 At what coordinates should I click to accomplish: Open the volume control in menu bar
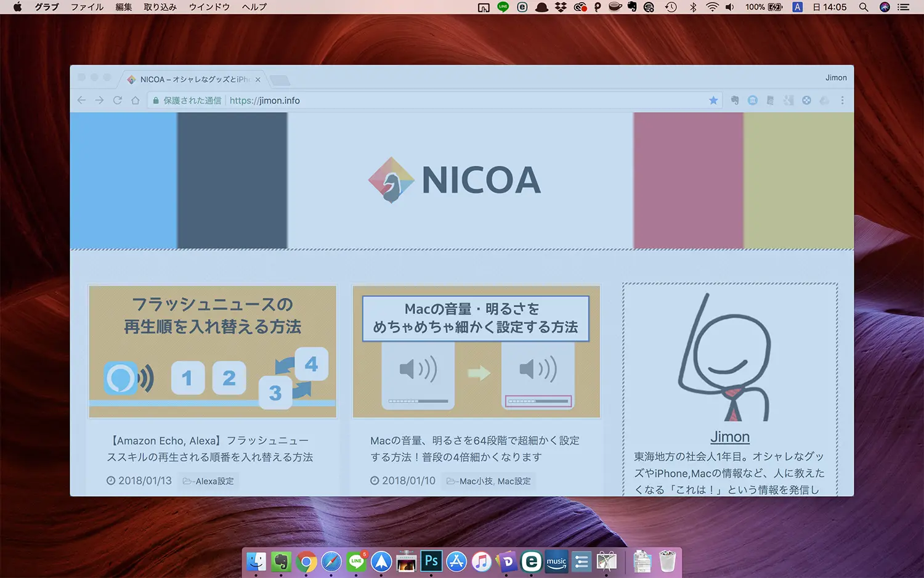pyautogui.click(x=730, y=7)
